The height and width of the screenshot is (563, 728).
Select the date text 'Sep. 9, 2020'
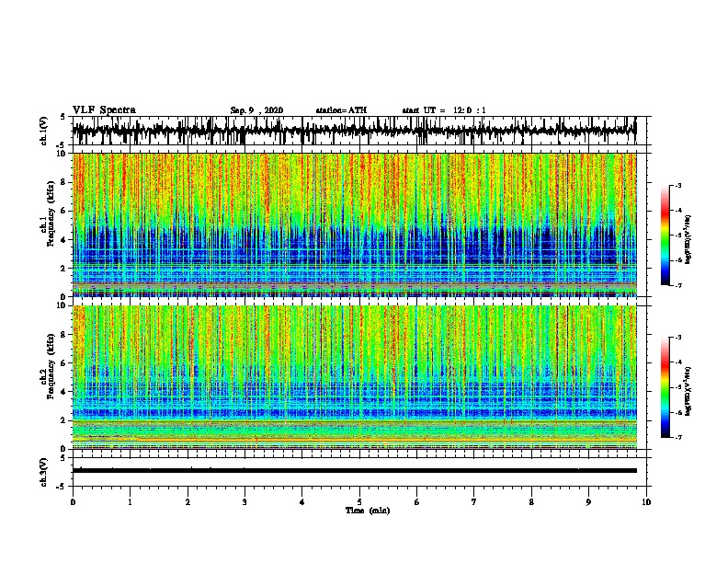click(x=256, y=110)
